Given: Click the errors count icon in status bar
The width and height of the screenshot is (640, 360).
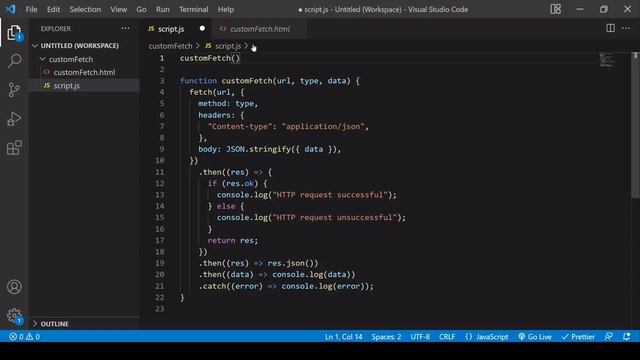Looking at the screenshot, I should (16, 337).
